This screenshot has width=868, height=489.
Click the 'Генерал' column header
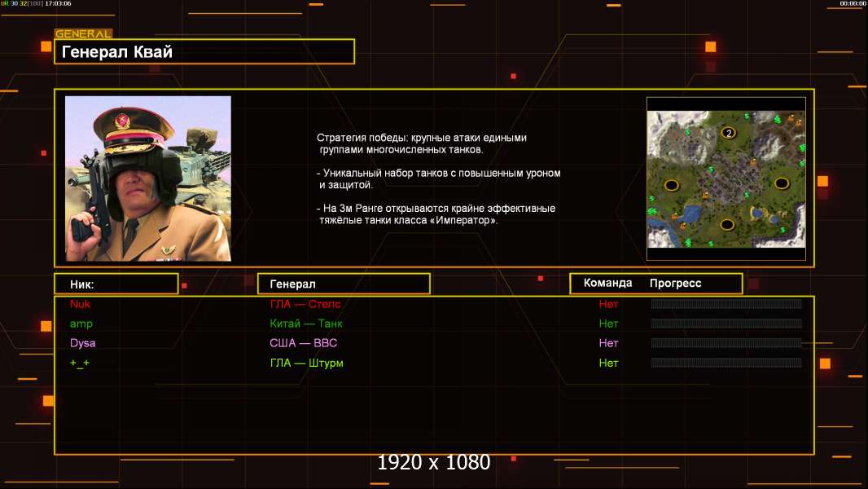(x=344, y=284)
